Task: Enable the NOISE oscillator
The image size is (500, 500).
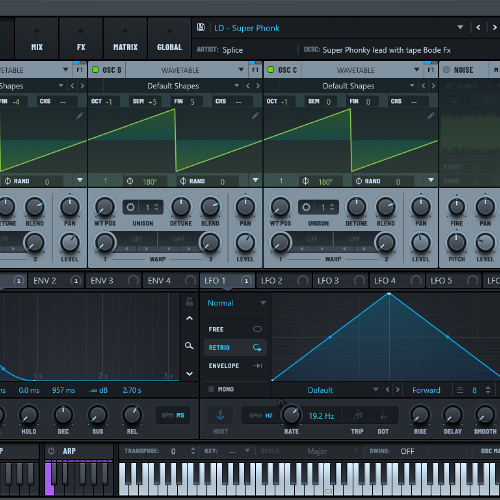Action: click(446, 70)
